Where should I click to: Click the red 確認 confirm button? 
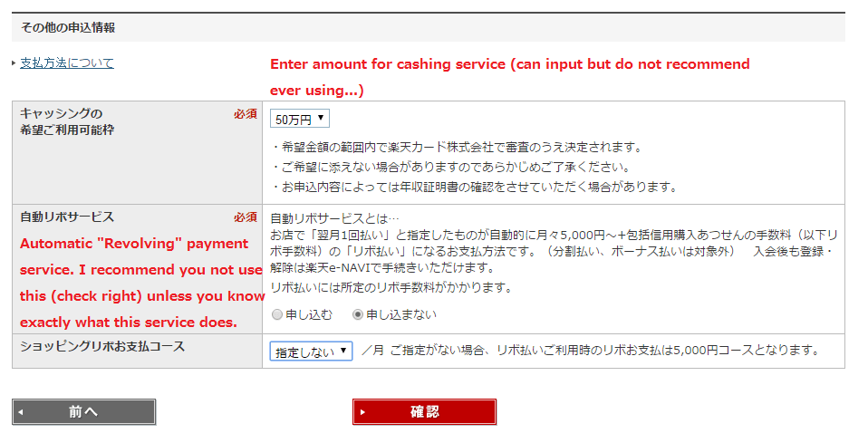tap(424, 412)
